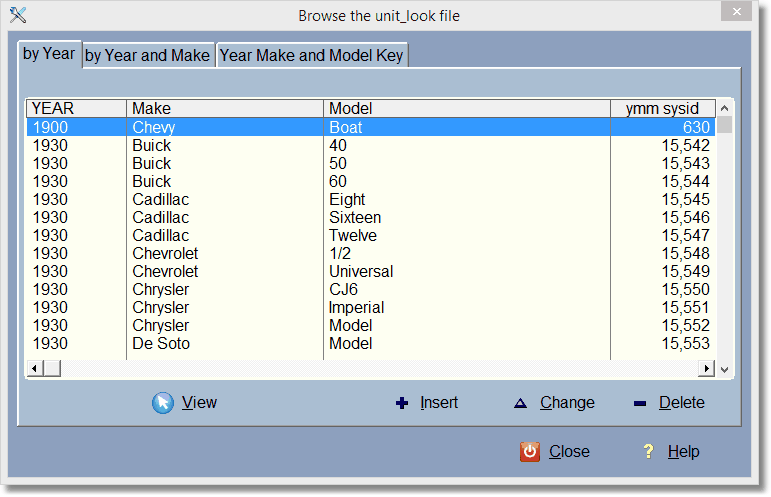The height and width of the screenshot is (497, 771).
Task: Click the plus icon beside Insert
Action: click(402, 403)
